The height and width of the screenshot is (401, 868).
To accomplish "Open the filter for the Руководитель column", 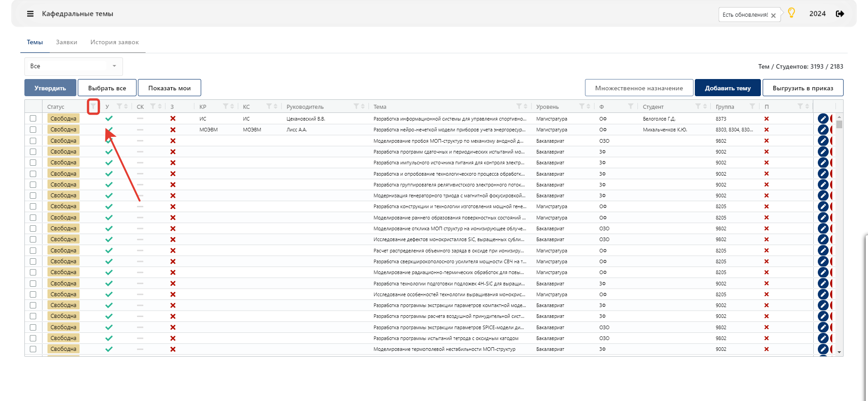I will click(356, 107).
